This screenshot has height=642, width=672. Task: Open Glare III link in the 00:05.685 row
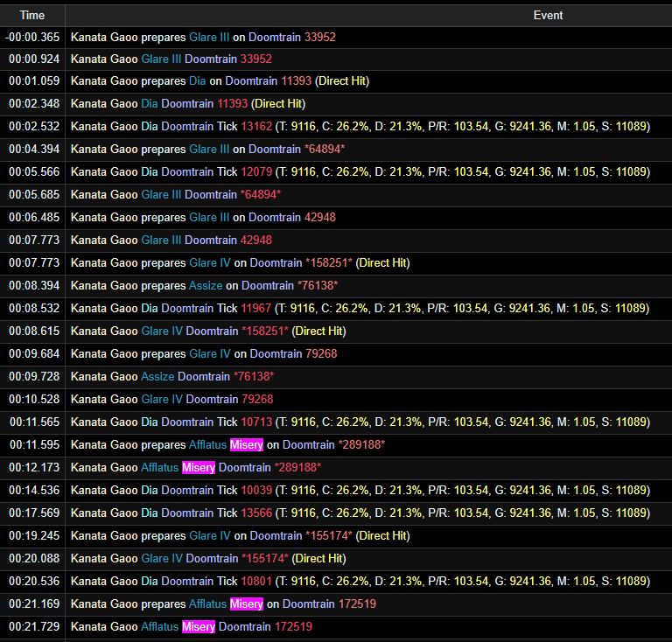tap(161, 194)
